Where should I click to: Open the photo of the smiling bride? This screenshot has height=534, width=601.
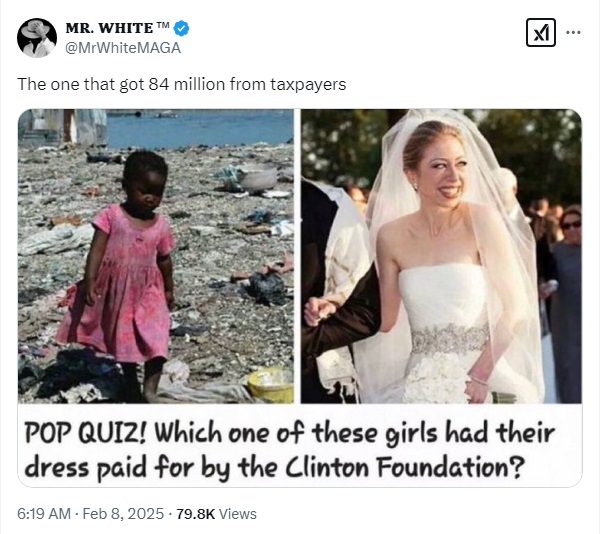[441, 256]
